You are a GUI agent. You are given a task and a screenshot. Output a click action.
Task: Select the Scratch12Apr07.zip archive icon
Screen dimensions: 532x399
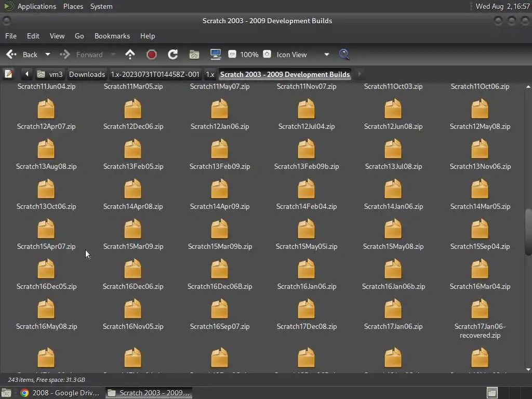pyautogui.click(x=46, y=109)
